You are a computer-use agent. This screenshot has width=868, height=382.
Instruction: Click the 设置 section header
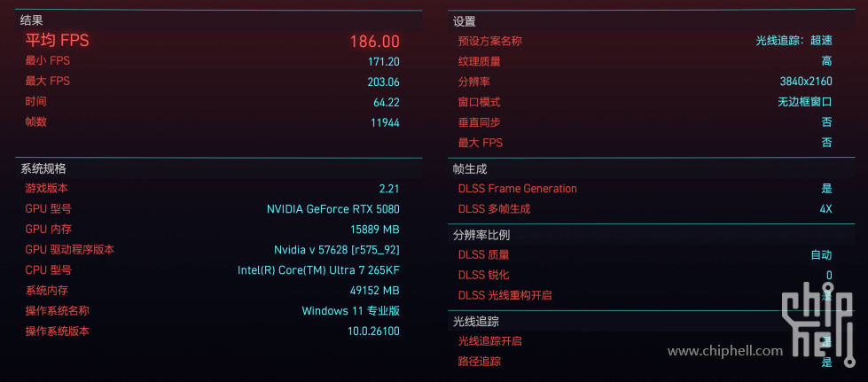(x=465, y=21)
